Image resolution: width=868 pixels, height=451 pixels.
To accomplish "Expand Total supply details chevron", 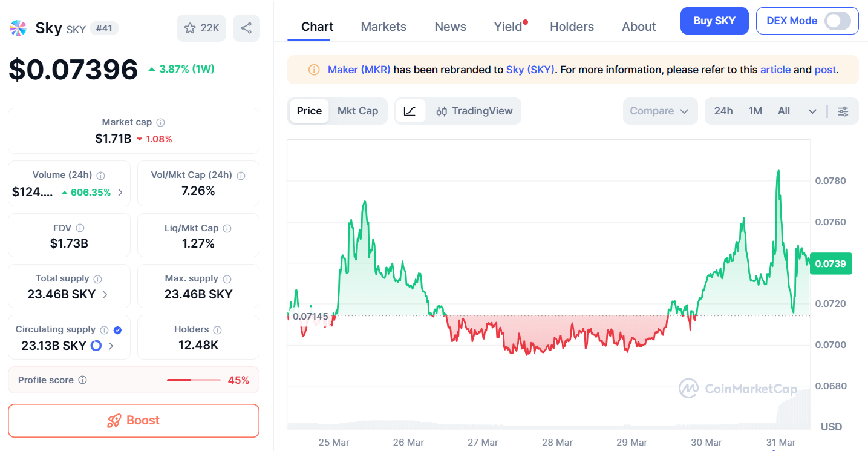I will 105,295.
